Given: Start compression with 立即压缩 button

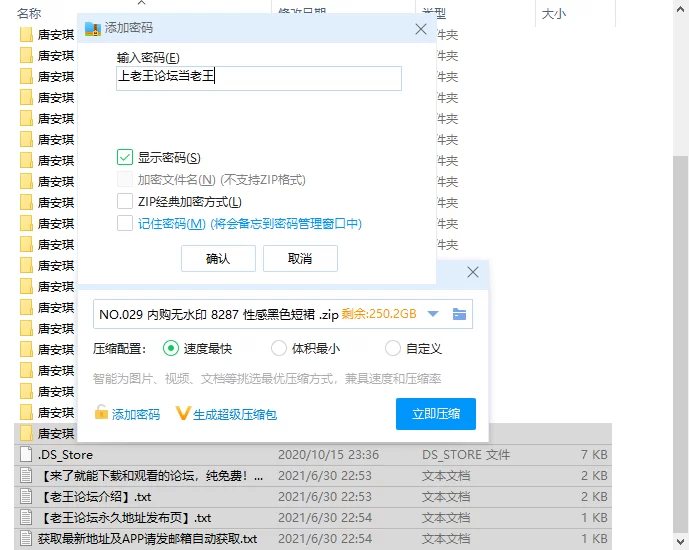Looking at the screenshot, I should [436, 413].
